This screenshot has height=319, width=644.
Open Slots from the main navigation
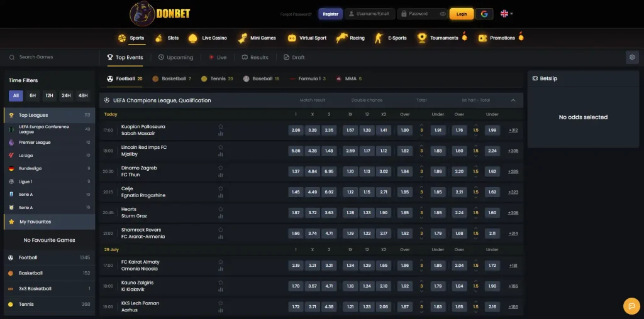click(x=167, y=38)
